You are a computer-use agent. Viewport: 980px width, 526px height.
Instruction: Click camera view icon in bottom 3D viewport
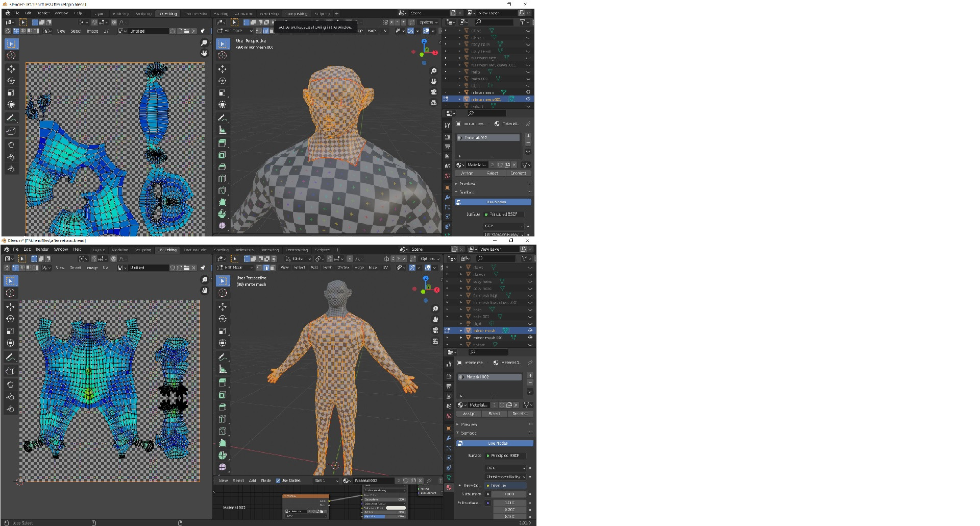click(x=435, y=330)
